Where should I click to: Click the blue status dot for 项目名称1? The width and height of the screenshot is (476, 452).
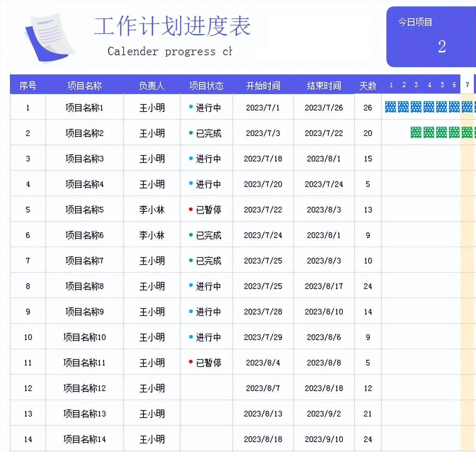click(x=191, y=106)
